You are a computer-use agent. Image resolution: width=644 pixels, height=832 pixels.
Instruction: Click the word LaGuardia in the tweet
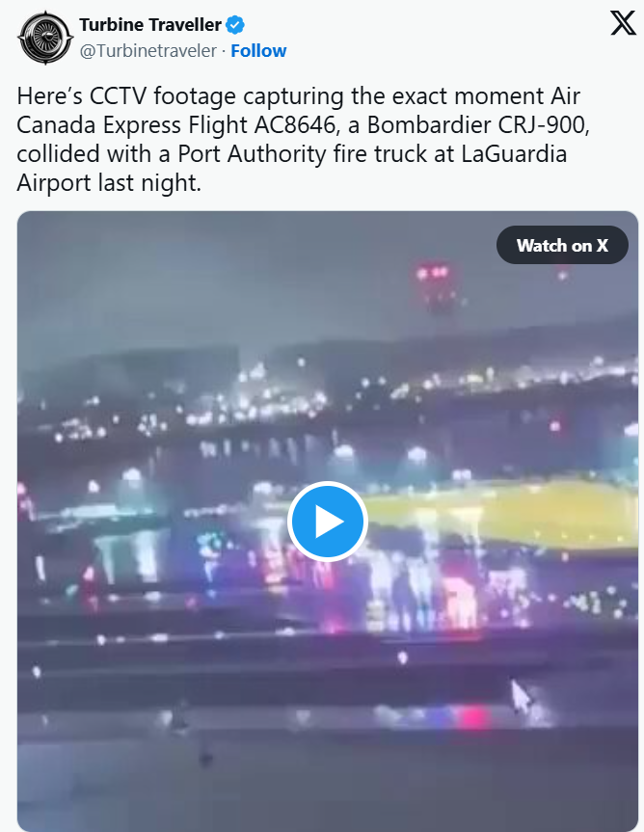514,154
